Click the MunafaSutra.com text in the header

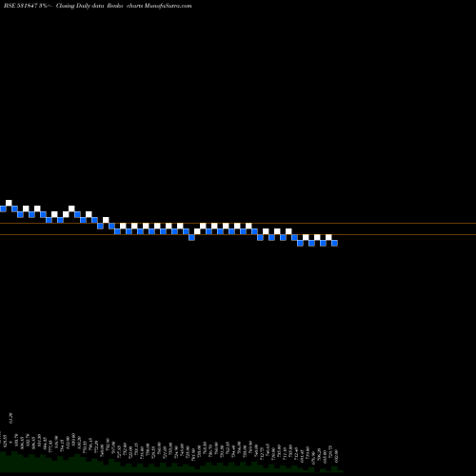pyautogui.click(x=168, y=6)
